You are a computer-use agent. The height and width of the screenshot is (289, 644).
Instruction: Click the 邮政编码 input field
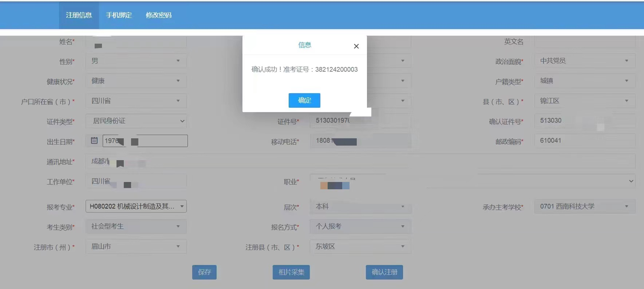[584, 140]
